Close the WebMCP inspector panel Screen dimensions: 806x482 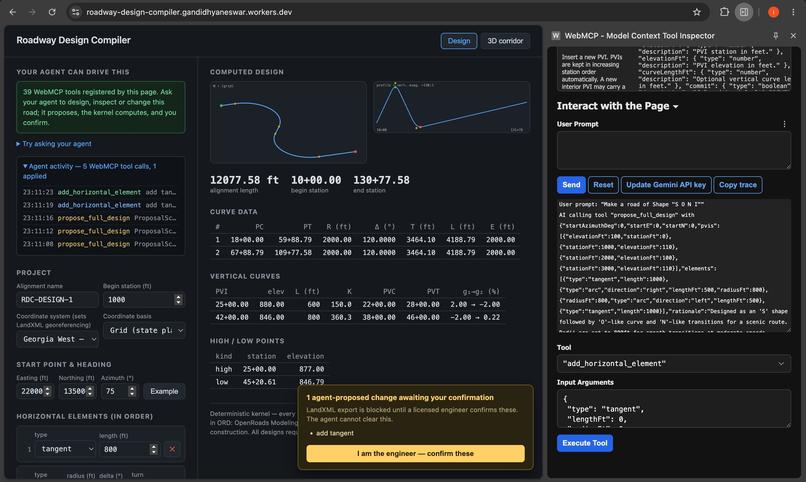[x=793, y=35]
